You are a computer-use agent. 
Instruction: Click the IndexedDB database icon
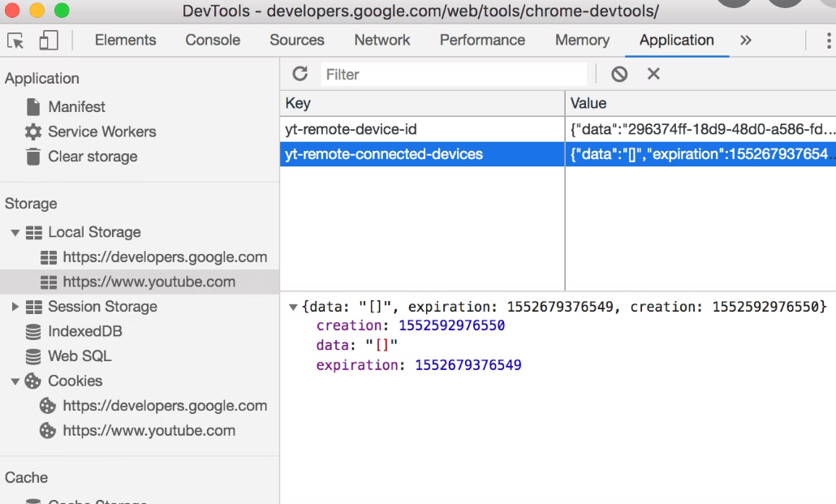click(33, 332)
